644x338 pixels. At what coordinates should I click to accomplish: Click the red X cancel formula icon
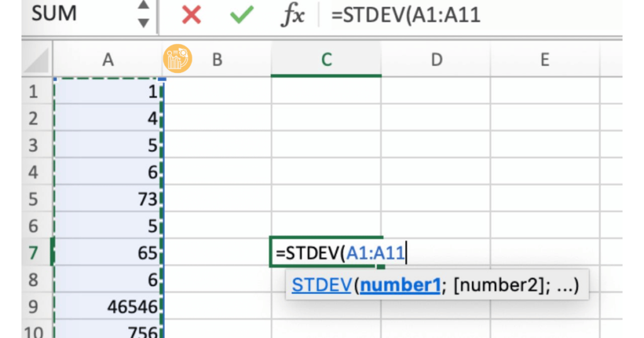191,15
